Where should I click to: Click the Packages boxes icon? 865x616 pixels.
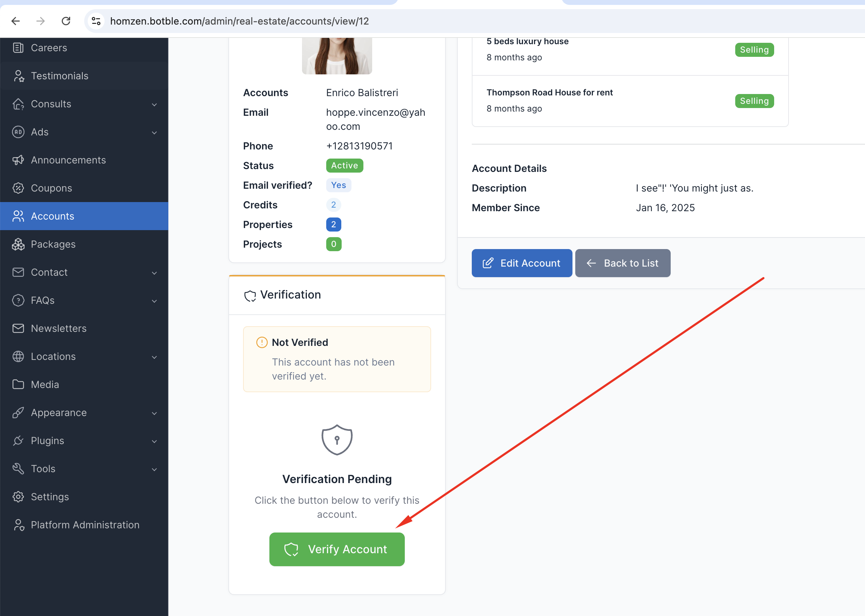click(x=18, y=244)
